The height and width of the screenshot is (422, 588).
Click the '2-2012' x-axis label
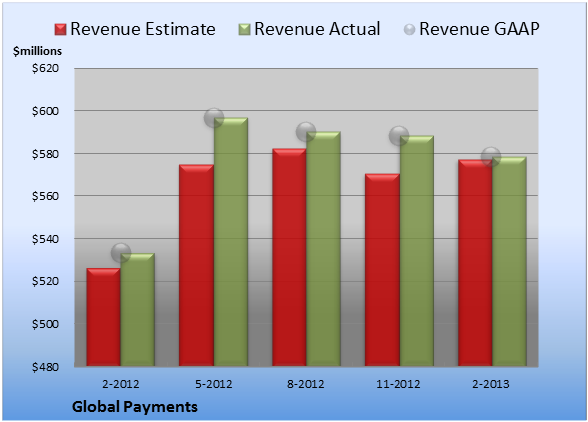point(120,384)
